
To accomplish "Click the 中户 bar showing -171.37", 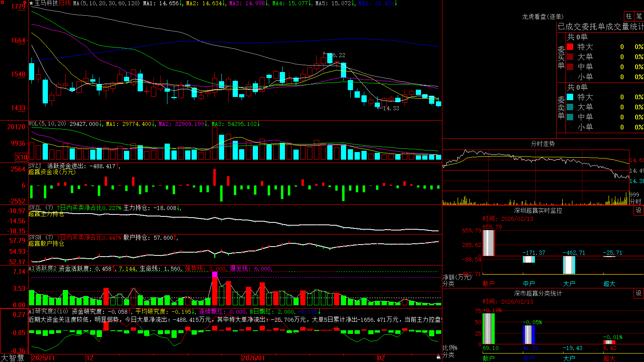I will [x=529, y=259].
